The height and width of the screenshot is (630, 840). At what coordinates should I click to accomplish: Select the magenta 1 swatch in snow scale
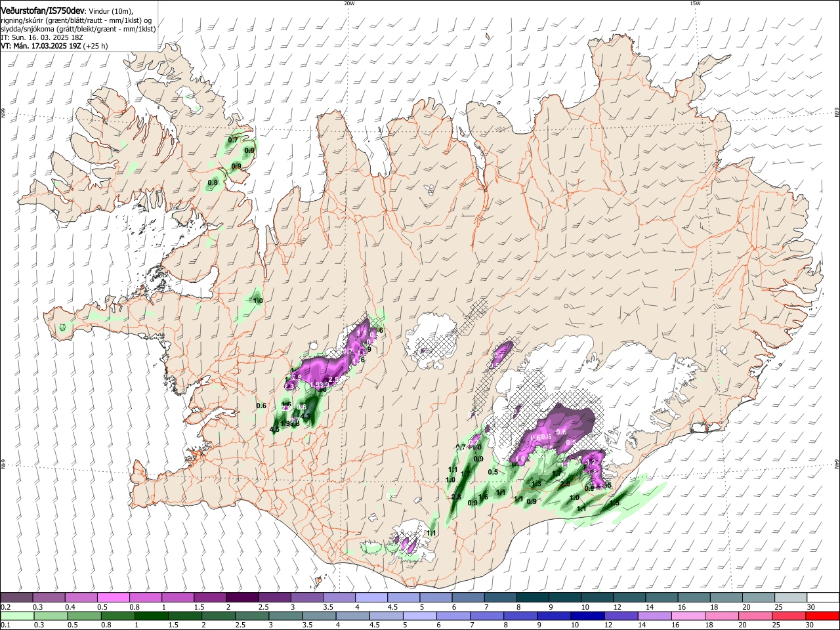pos(178,597)
